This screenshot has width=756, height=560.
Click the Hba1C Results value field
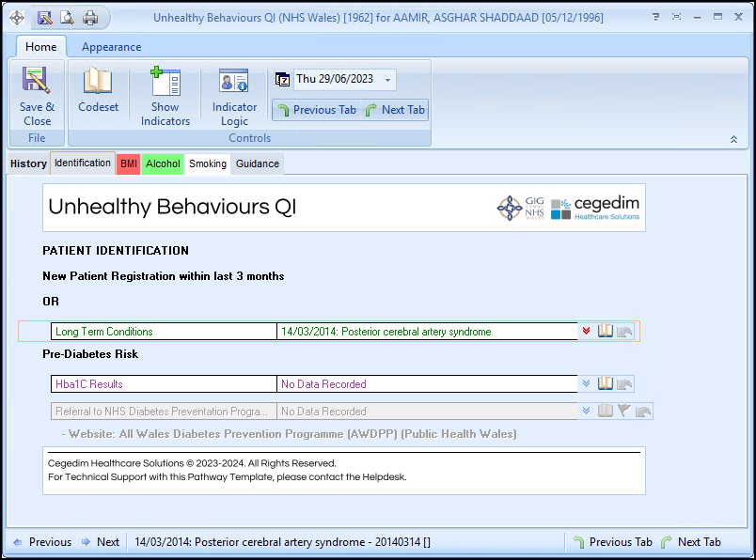426,384
